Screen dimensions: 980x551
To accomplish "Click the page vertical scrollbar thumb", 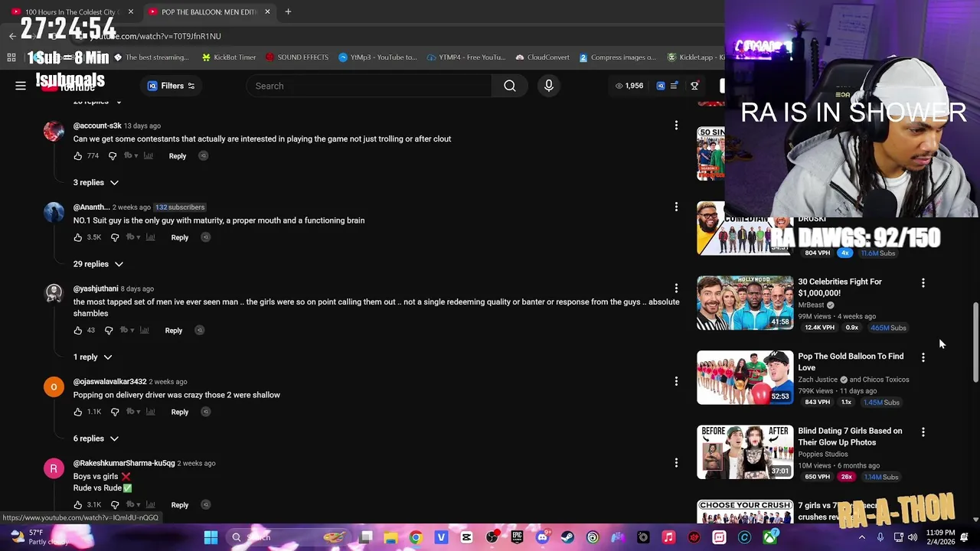I will point(975,341).
